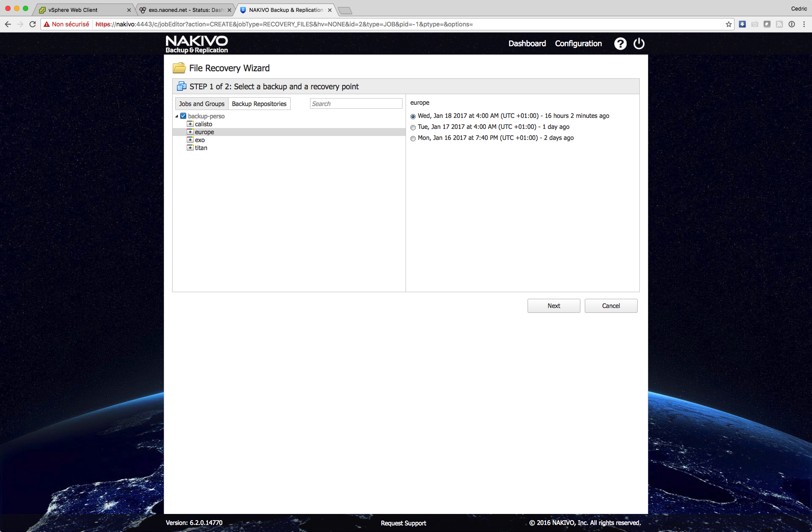The width and height of the screenshot is (812, 532).
Task: Click the Non sécurisé warning icon
Action: point(47,24)
